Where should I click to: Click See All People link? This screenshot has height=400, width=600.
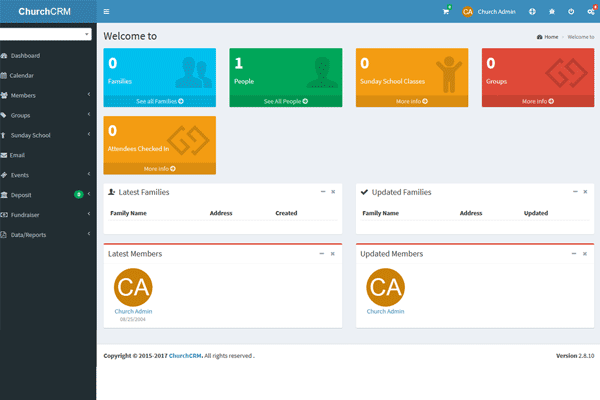coord(285,101)
